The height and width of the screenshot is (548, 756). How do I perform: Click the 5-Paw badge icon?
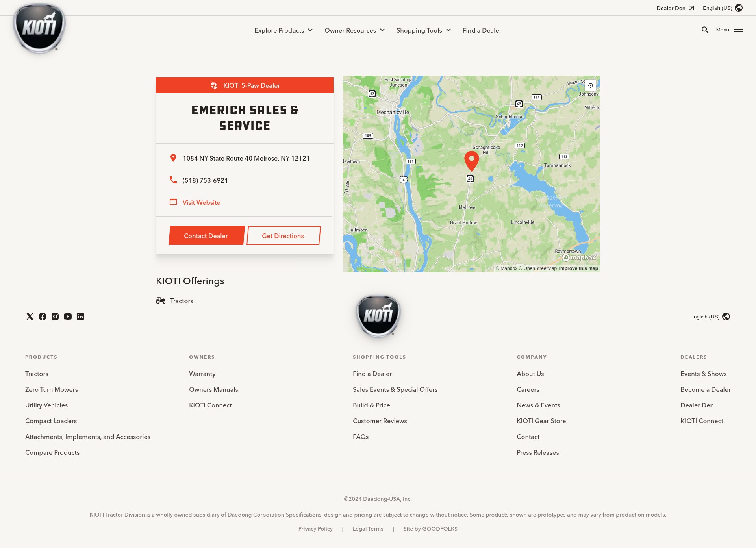point(214,85)
